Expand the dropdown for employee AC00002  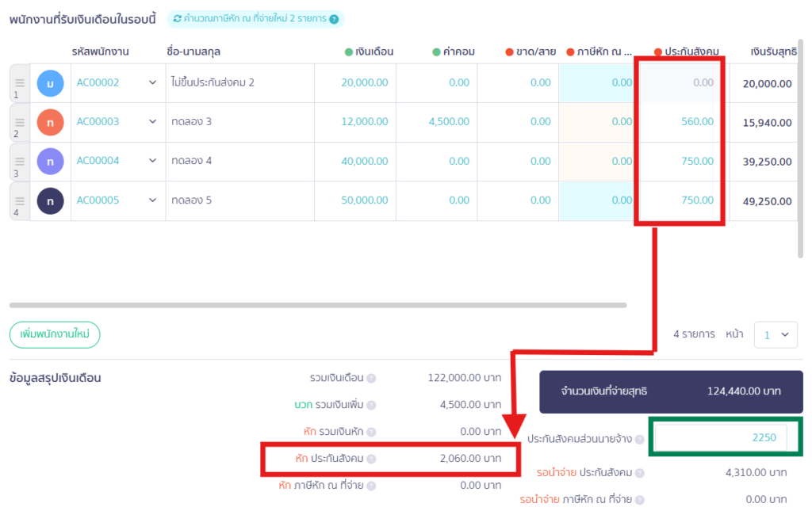152,82
